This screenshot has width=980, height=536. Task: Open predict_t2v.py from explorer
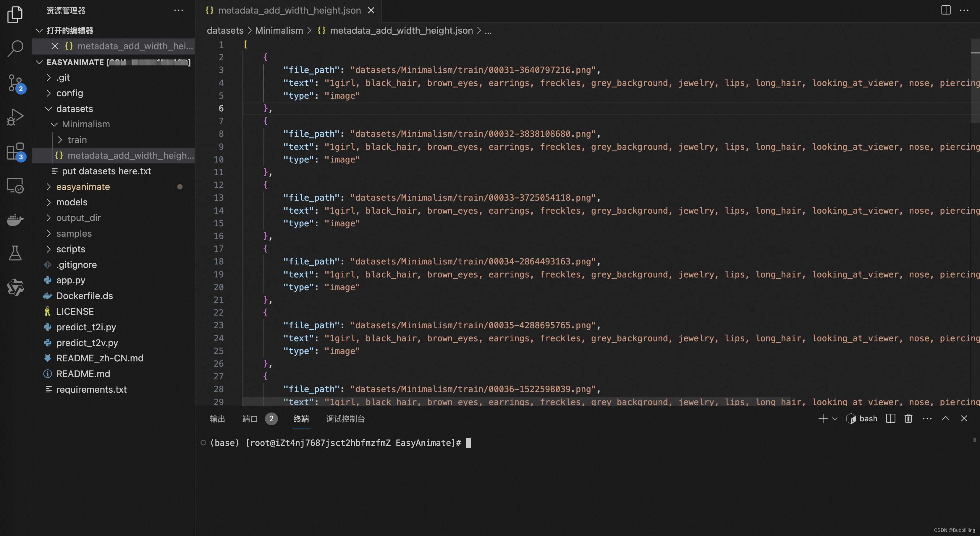point(87,343)
